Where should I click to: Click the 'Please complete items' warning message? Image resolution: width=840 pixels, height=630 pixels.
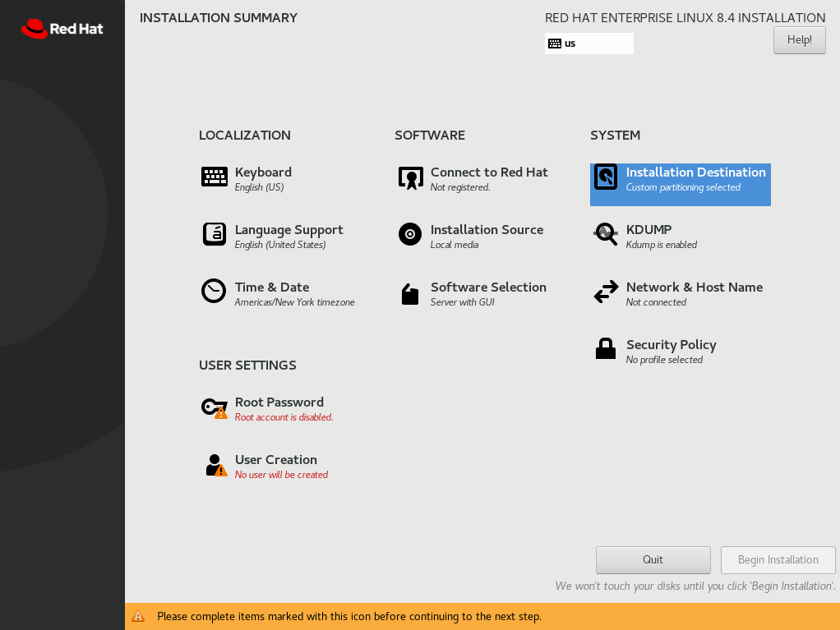(x=349, y=617)
